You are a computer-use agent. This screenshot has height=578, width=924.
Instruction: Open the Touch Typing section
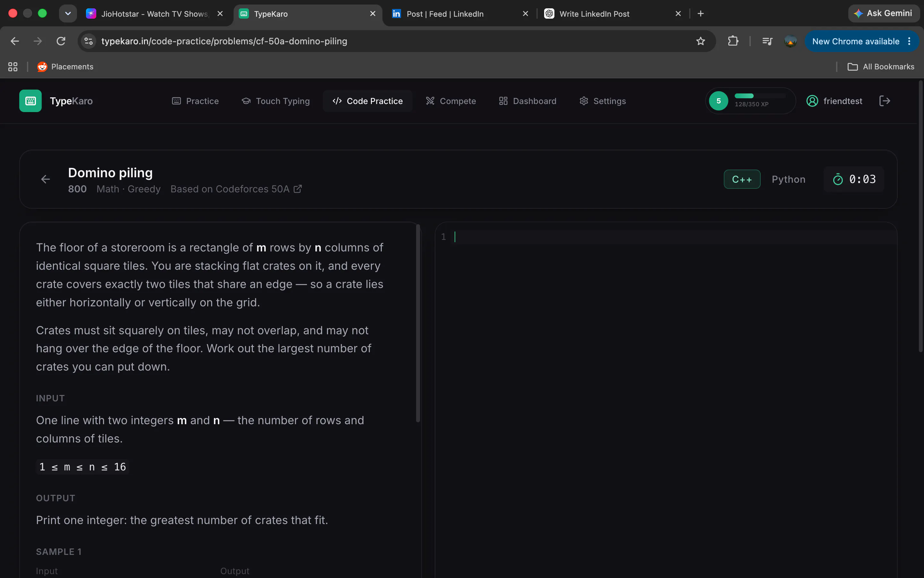click(276, 101)
